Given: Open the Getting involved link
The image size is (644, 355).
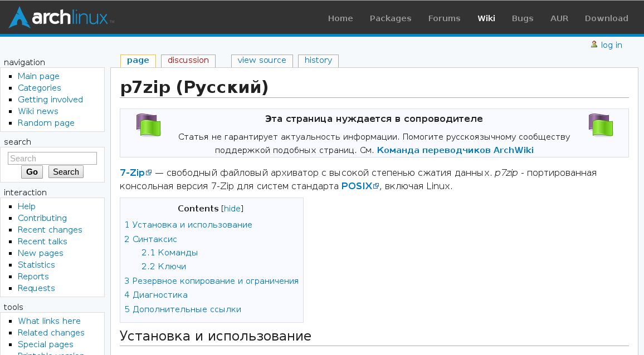Looking at the screenshot, I should pyautogui.click(x=50, y=100).
